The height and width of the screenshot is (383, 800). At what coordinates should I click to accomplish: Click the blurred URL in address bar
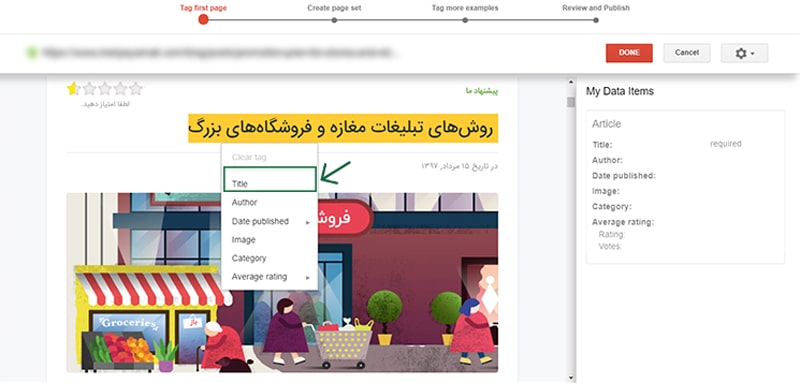[x=219, y=52]
